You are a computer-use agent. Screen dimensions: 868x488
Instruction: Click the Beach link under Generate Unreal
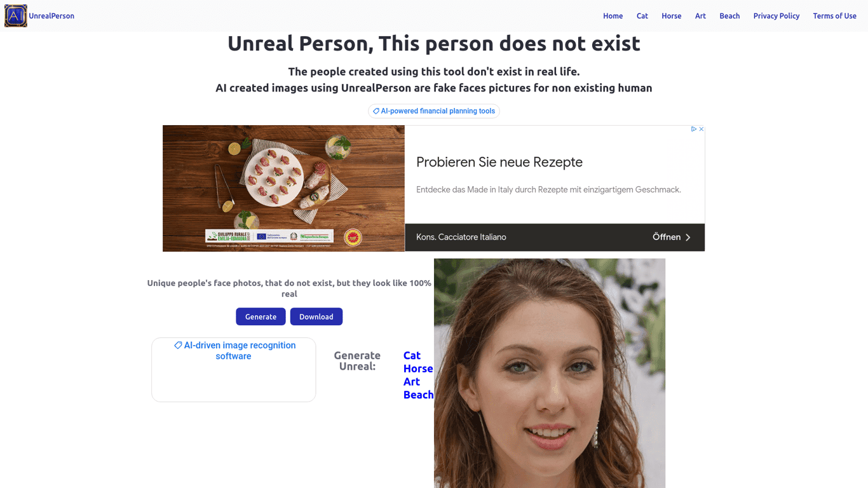418,395
